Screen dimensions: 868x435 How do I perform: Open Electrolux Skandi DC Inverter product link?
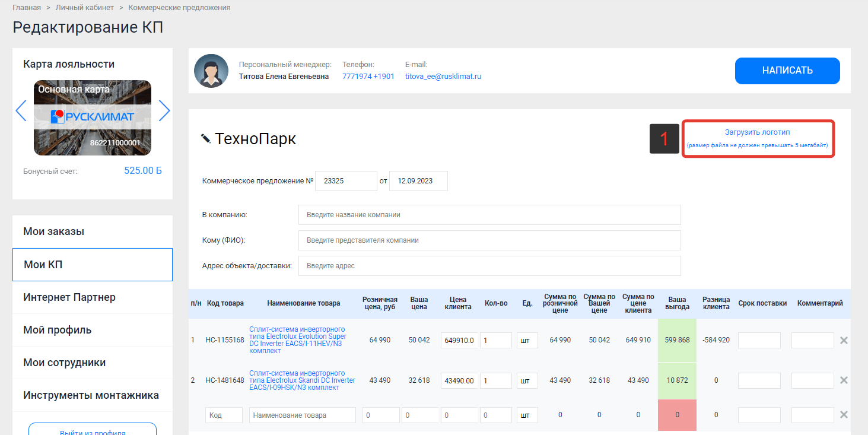tap(302, 380)
